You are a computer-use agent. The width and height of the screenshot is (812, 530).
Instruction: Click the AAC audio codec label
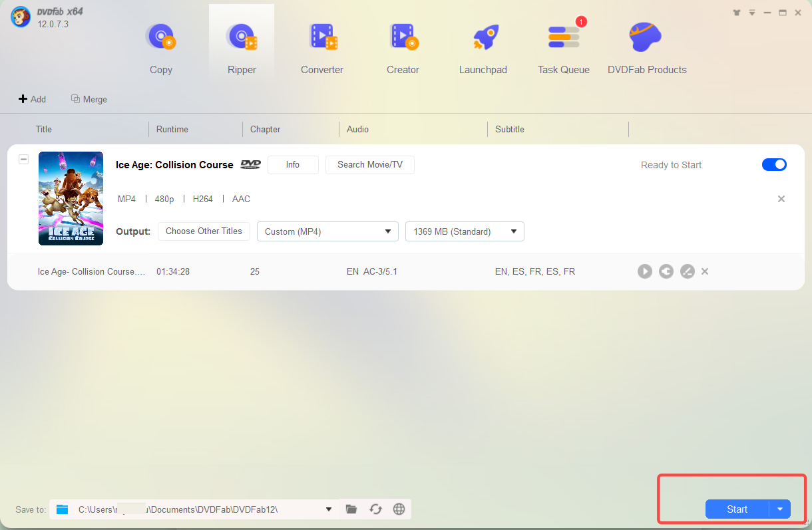click(242, 199)
